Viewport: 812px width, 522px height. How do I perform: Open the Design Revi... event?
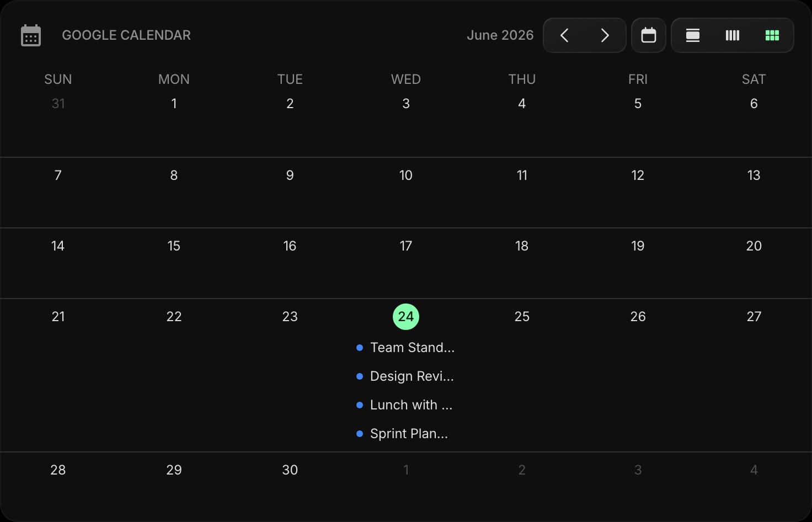click(406, 376)
